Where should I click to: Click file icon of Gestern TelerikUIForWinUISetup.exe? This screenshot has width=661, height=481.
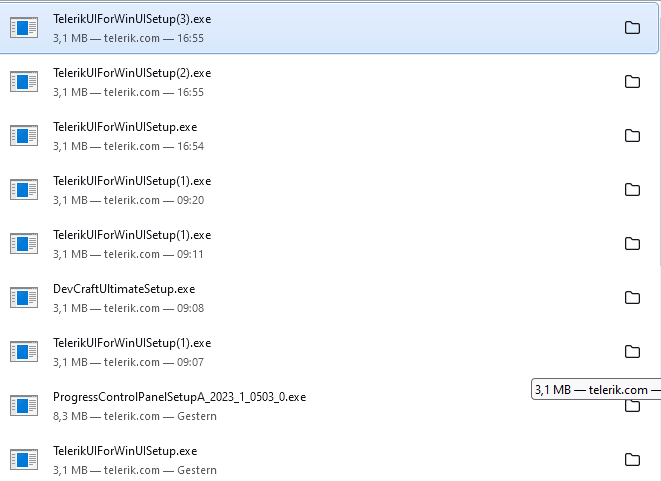(x=24, y=460)
